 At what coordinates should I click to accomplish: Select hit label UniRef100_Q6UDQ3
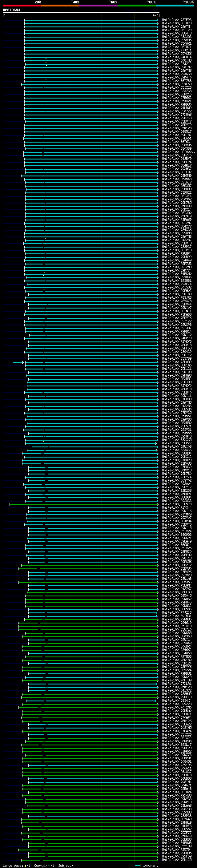(176, 779)
